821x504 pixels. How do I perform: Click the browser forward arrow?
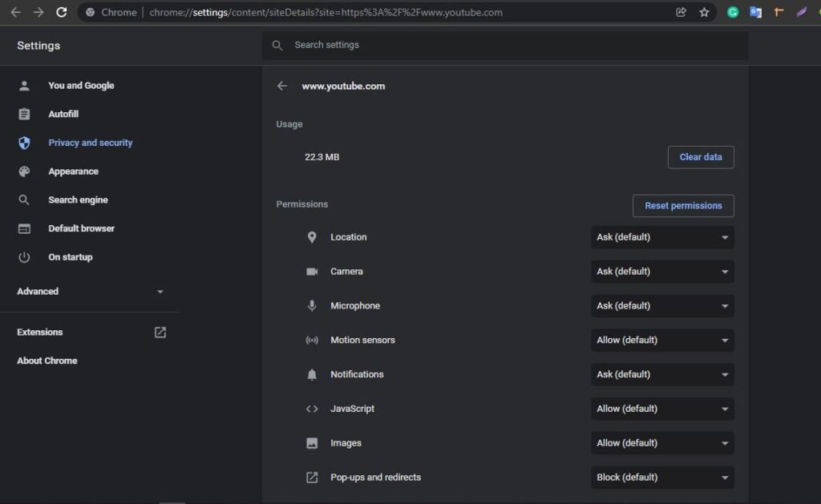pos(38,12)
